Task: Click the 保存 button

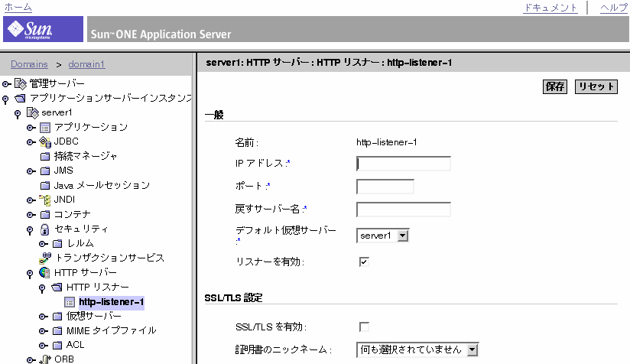Action: (x=555, y=86)
